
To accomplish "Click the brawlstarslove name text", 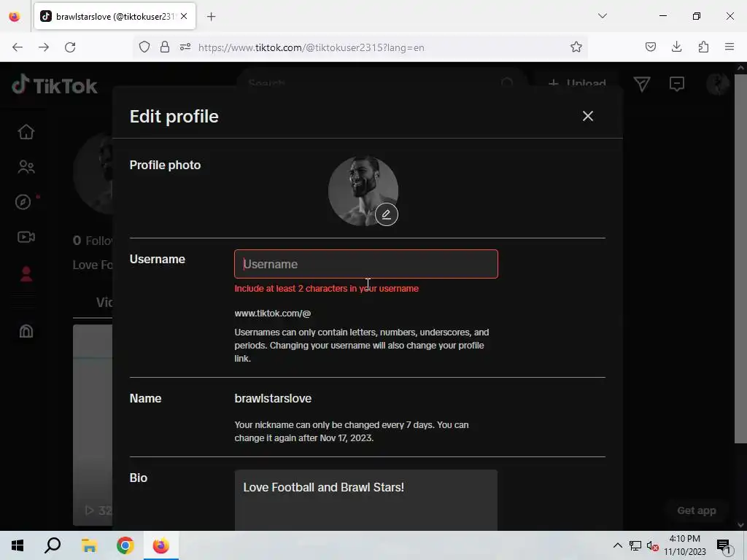I will coord(273,399).
